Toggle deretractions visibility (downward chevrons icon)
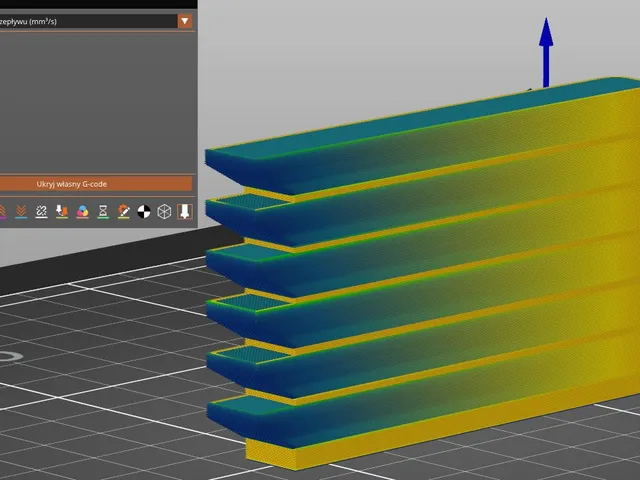The image size is (640, 480). point(21,211)
